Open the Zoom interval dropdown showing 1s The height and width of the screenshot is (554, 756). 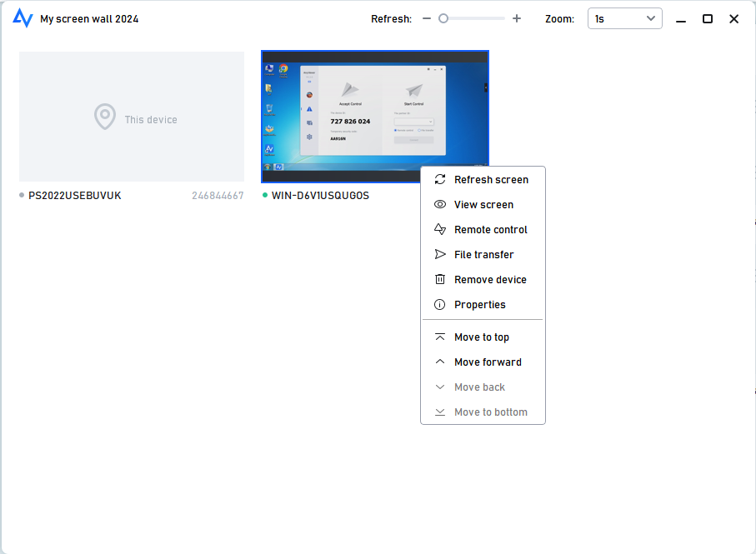pyautogui.click(x=624, y=17)
